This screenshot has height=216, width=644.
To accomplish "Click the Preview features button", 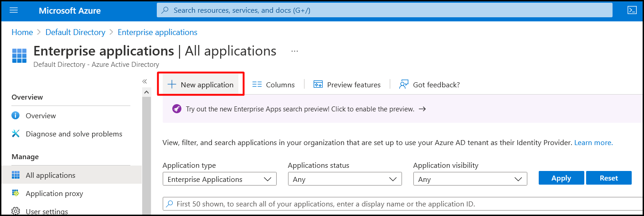I will 347,85.
